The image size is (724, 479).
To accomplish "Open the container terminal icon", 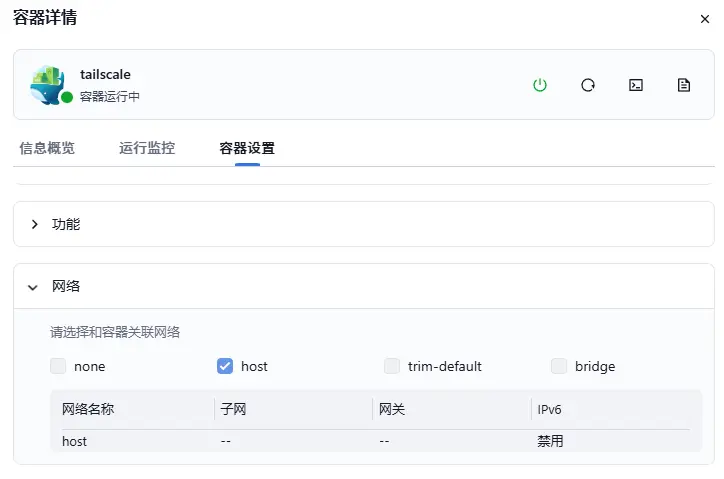I will (636, 85).
